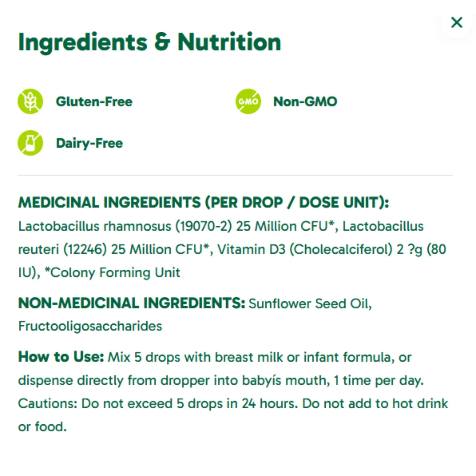Click the Non-GMO badge icon
Image resolution: width=476 pixels, height=476 pixels.
[x=248, y=101]
